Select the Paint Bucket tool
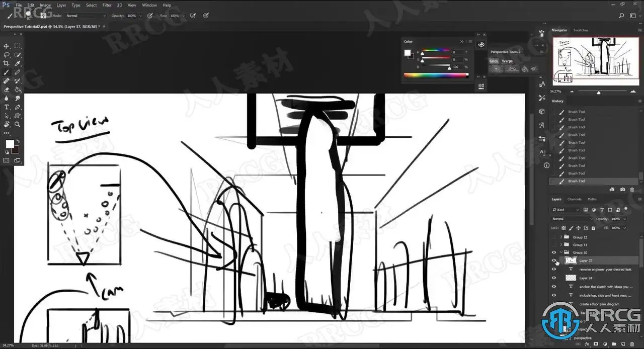The height and width of the screenshot is (349, 644). [x=18, y=90]
